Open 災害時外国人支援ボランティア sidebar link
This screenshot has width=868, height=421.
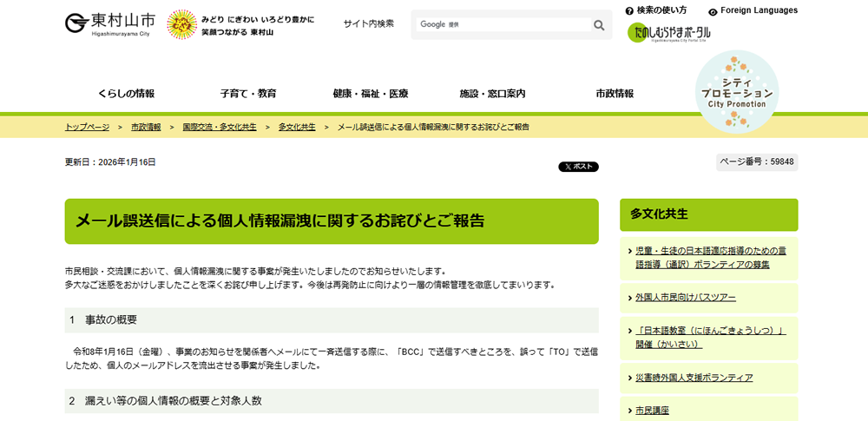pyautogui.click(x=694, y=378)
